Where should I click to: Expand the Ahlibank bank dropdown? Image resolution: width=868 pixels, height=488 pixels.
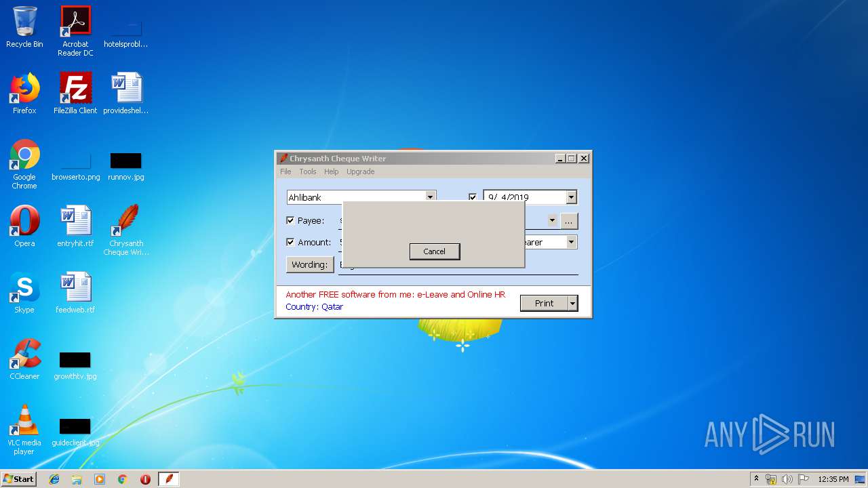click(x=430, y=197)
